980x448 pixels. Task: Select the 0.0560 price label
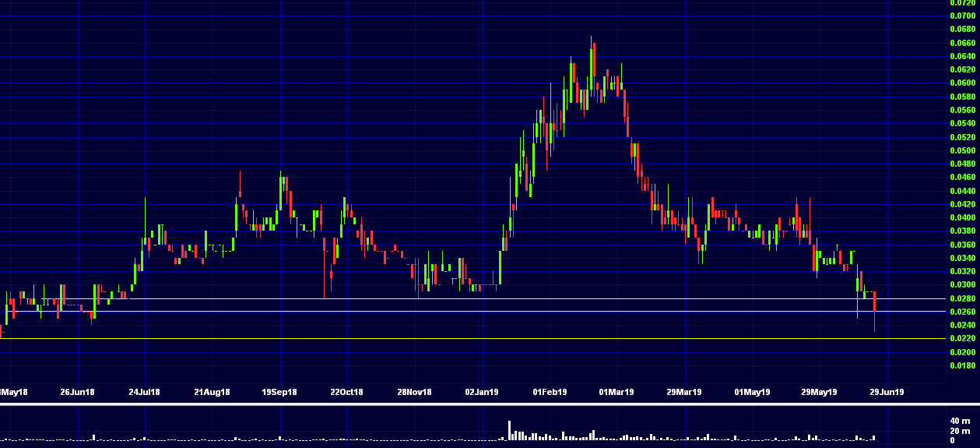(x=963, y=110)
